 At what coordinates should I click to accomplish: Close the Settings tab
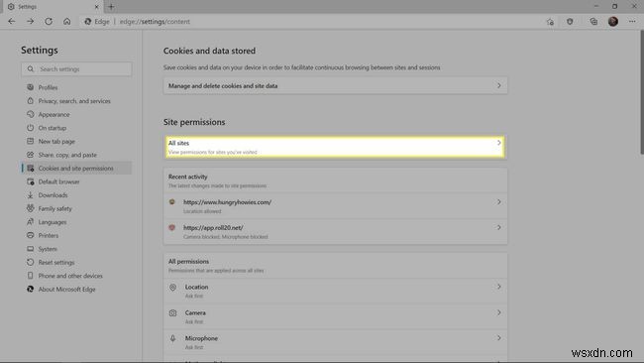pyautogui.click(x=96, y=7)
